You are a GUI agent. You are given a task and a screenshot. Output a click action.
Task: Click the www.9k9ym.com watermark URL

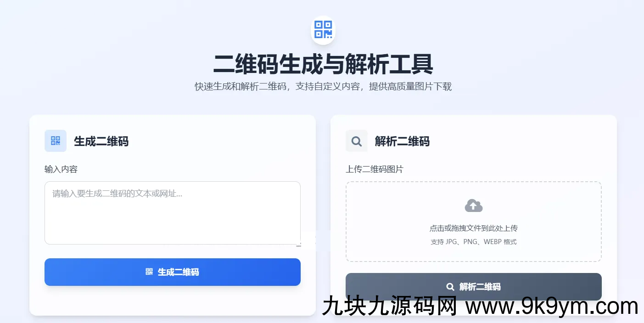coord(552,306)
